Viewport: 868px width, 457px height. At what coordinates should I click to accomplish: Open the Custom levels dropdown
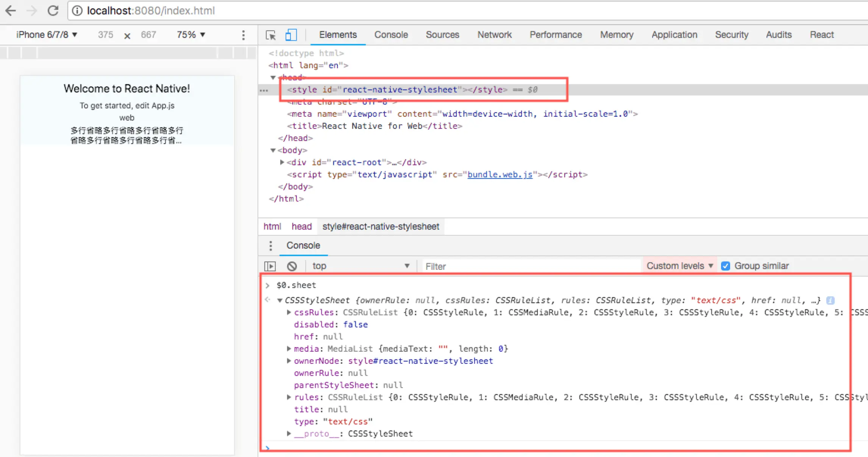(x=679, y=266)
